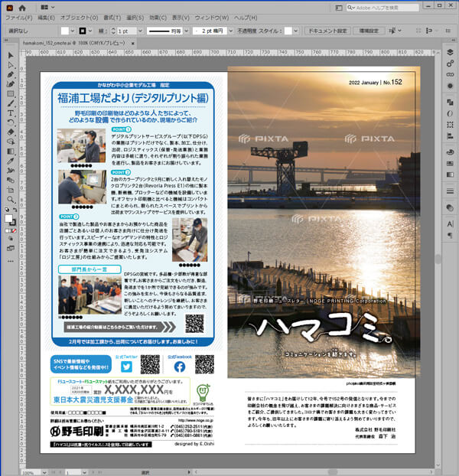Open the Paragraph panel icon

tap(450, 235)
